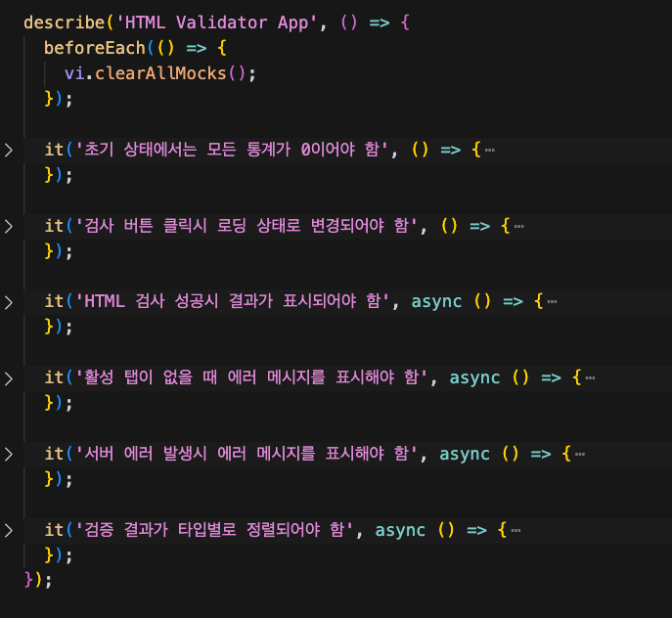Click the final closing brace of describe block
This screenshot has height=618, width=672.
click(x=29, y=580)
